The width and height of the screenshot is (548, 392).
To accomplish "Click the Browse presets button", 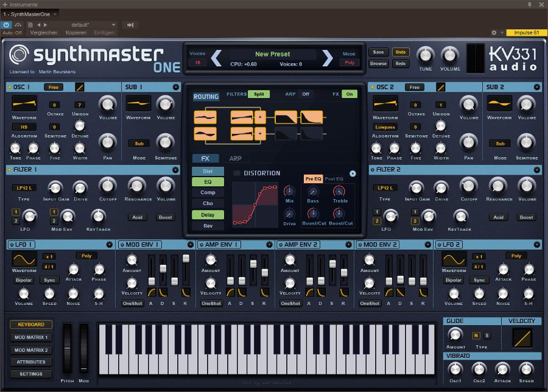I will 379,63.
